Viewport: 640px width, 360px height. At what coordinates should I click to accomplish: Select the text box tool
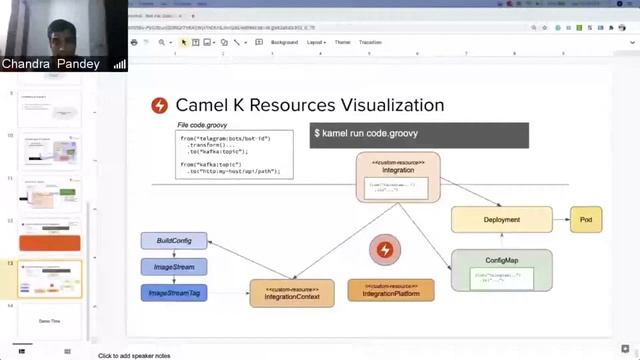(x=196, y=42)
